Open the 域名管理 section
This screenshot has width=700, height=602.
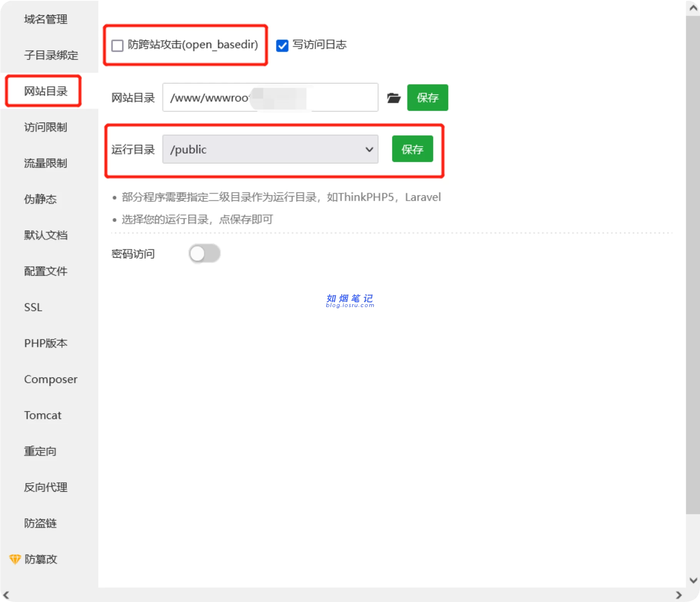tap(46, 19)
